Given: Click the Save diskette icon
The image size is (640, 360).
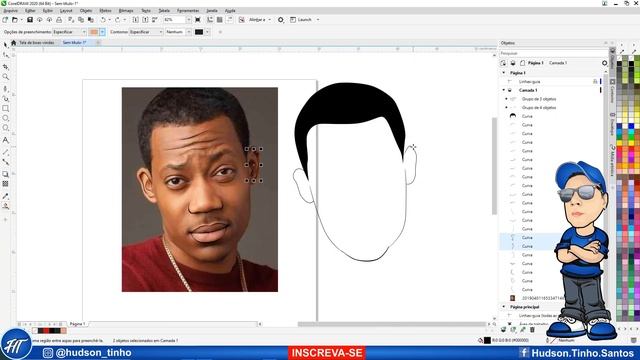Looking at the screenshot, I should click(30, 20).
